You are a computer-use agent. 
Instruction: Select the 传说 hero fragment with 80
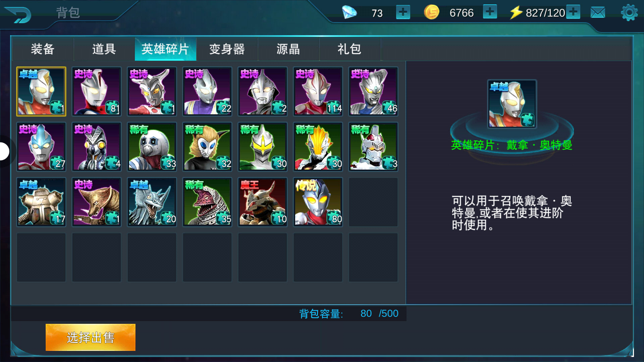tap(318, 202)
